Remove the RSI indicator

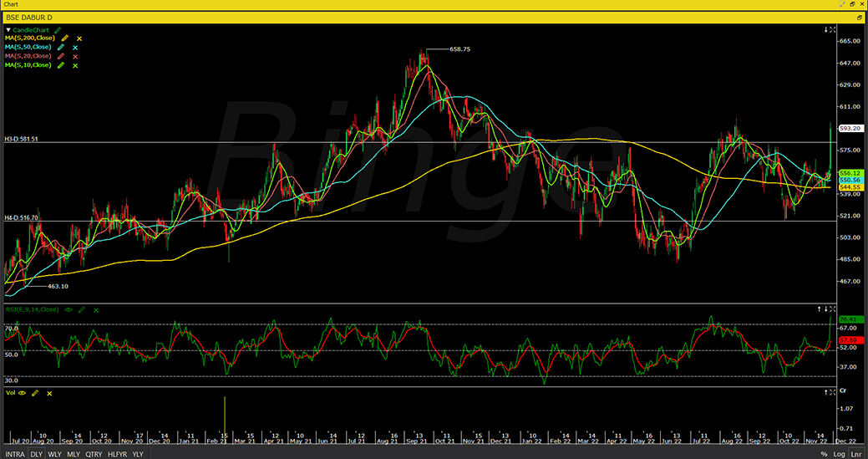(96, 310)
